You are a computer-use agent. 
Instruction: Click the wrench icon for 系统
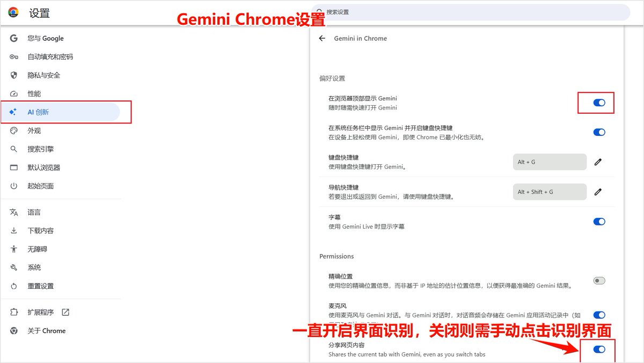[14, 267]
